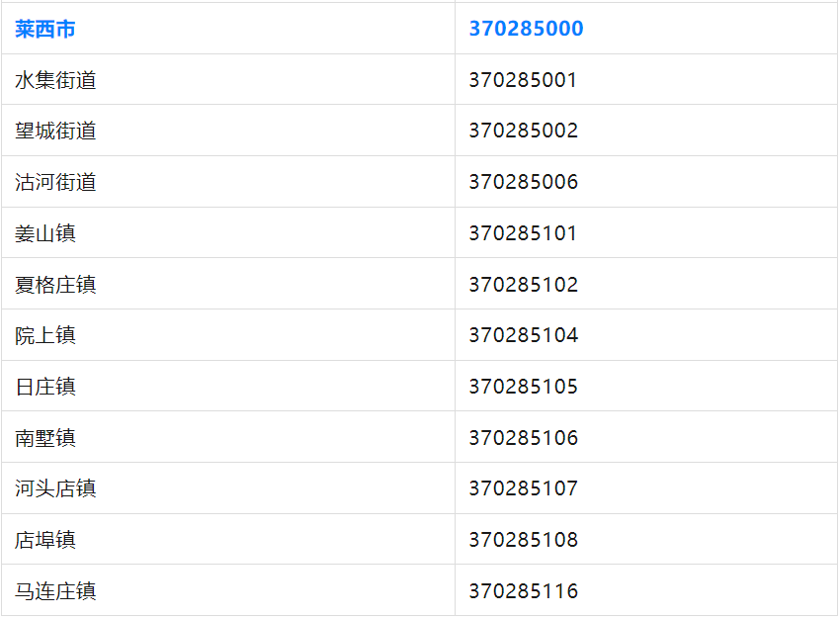Select the 院上镇 cell
This screenshot has height=618, width=840.
[45, 336]
